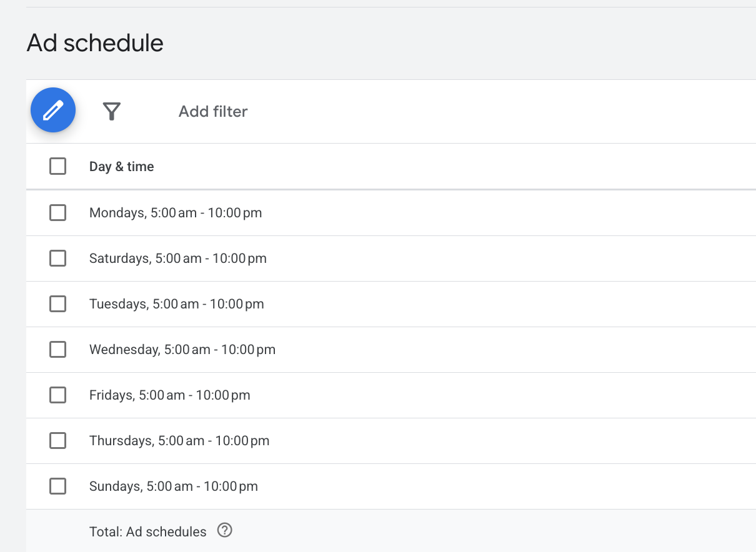Screen dimensions: 756x552
Task: Click the help icon next to Total: Ad schedules
Action: pyautogui.click(x=224, y=530)
